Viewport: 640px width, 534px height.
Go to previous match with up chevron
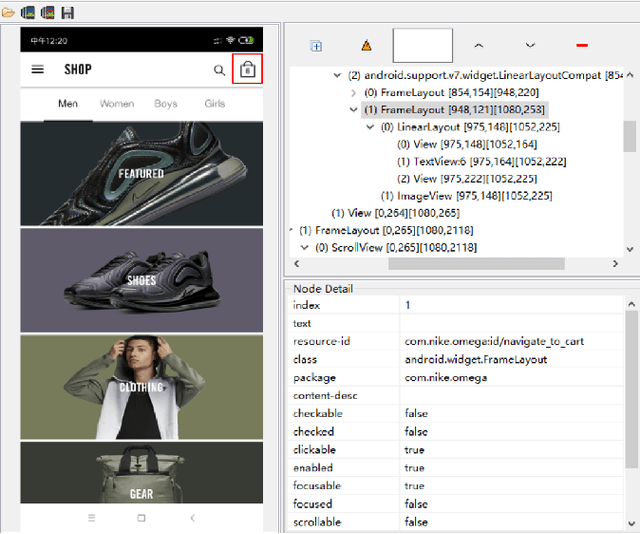click(x=478, y=46)
